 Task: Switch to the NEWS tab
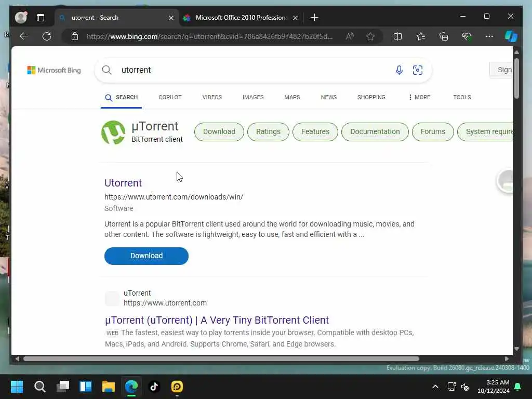329,97
